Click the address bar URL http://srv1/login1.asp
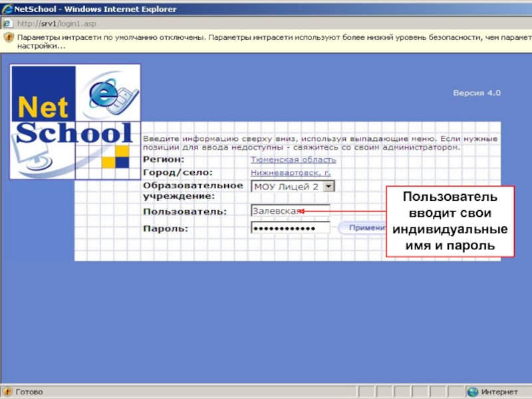The width and height of the screenshot is (532, 399). (x=57, y=24)
